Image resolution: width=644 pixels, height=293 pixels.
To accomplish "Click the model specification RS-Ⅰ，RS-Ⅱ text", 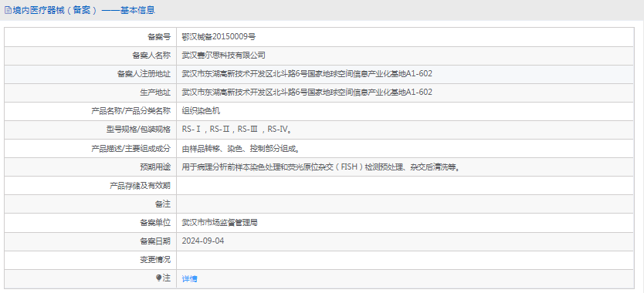I will (236, 130).
